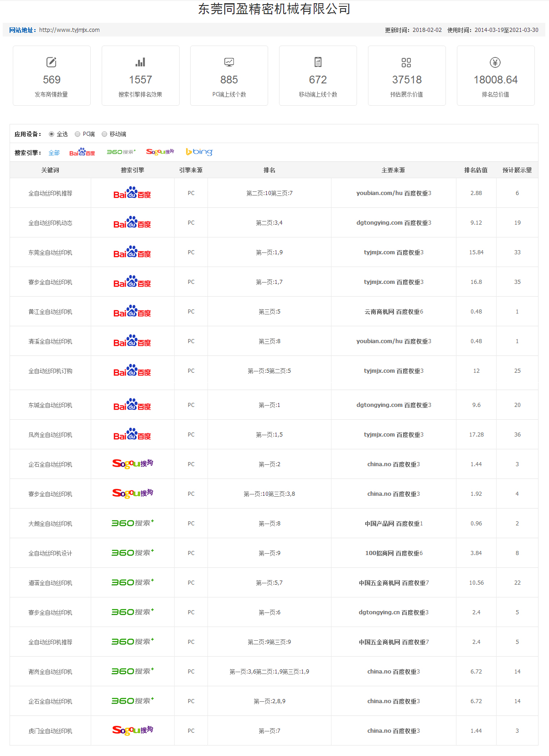
Task: Click the 关键词 column header
Action: click(50, 170)
